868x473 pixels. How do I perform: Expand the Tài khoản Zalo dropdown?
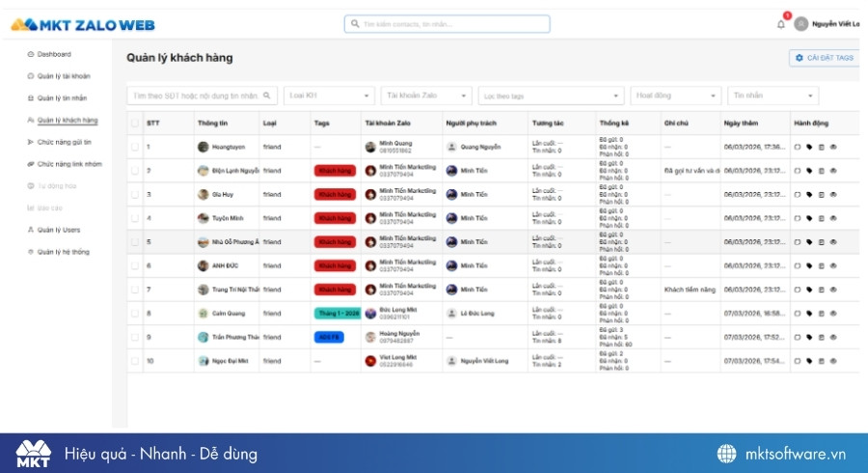pos(425,96)
